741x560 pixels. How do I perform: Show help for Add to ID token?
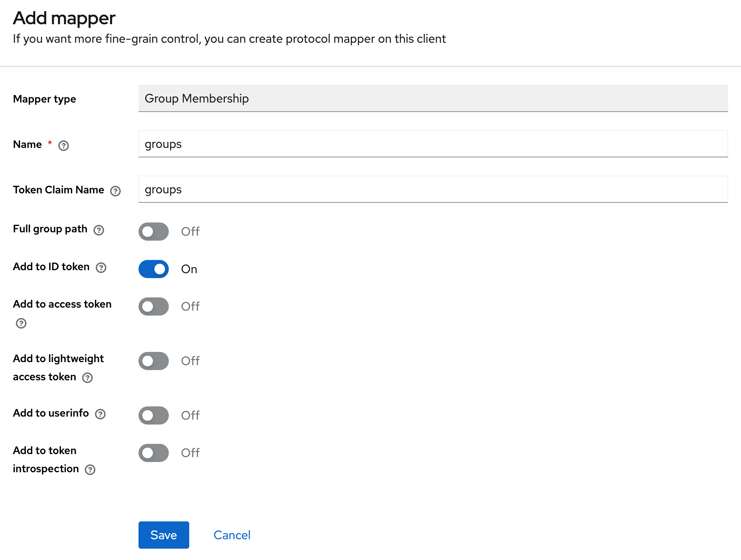click(101, 268)
